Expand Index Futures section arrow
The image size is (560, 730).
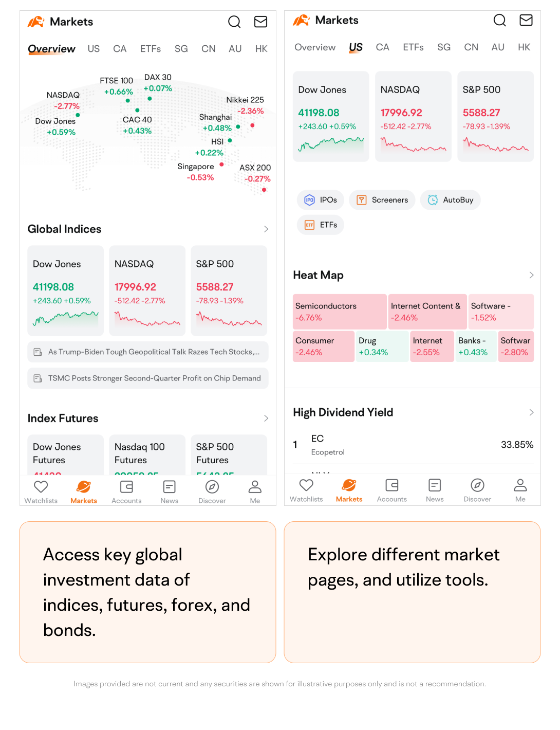pyautogui.click(x=266, y=418)
